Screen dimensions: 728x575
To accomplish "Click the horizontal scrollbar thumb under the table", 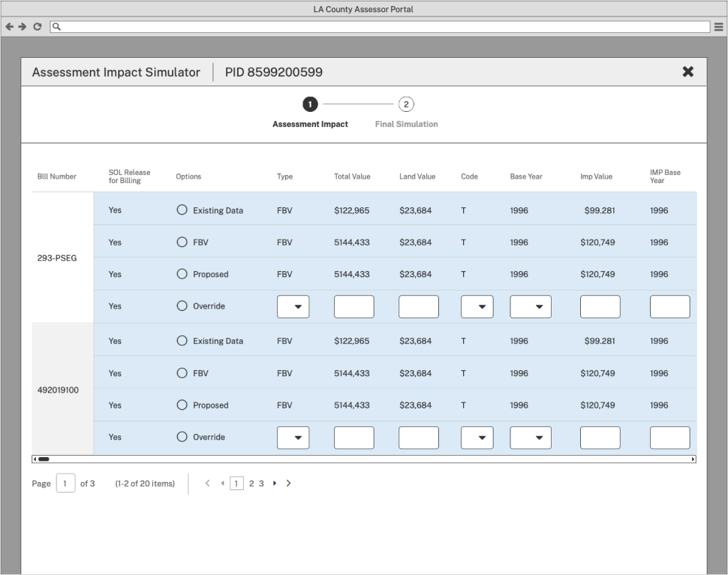I will (x=44, y=459).
